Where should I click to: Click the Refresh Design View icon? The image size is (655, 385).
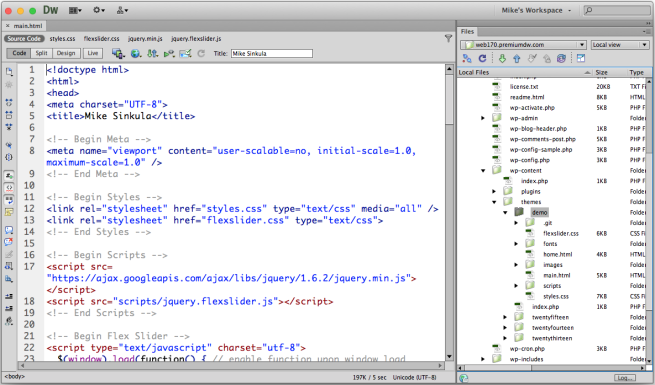click(201, 53)
